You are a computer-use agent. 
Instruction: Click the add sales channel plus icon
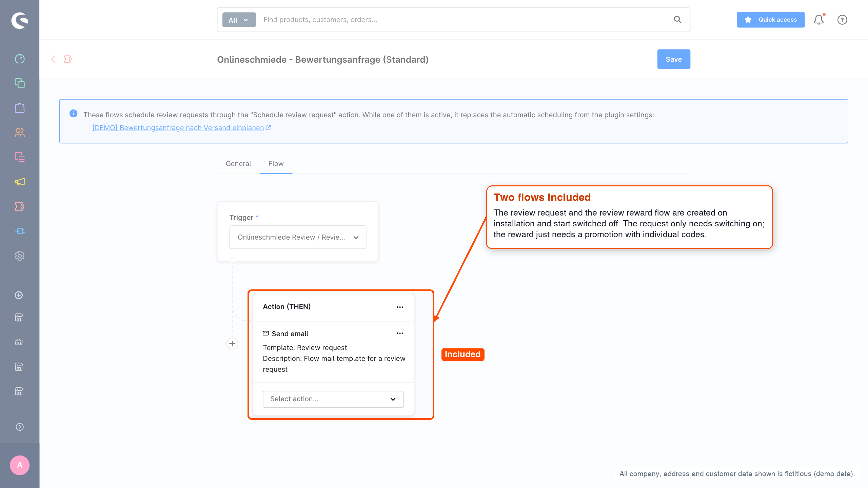pyautogui.click(x=19, y=295)
